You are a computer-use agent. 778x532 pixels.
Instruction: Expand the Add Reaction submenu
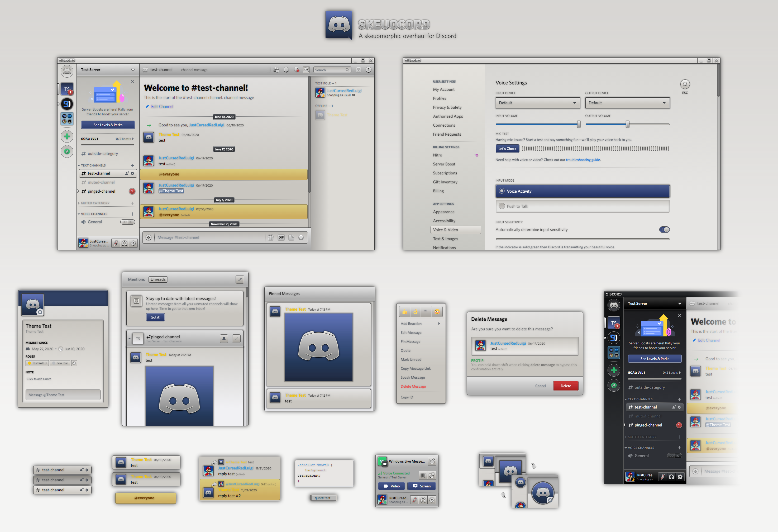pyautogui.click(x=420, y=324)
